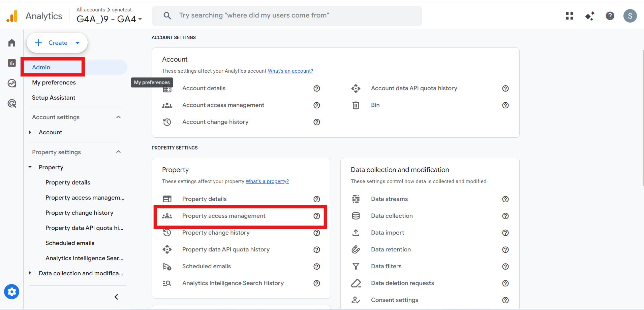Click help icon for Data collection
Screen dimensions: 644x310
505,216
